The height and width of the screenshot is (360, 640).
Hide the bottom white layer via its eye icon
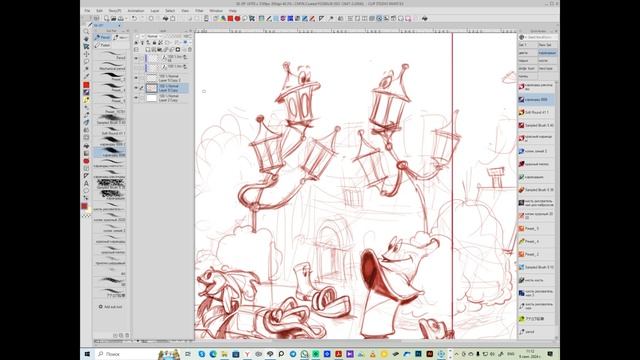(x=136, y=98)
